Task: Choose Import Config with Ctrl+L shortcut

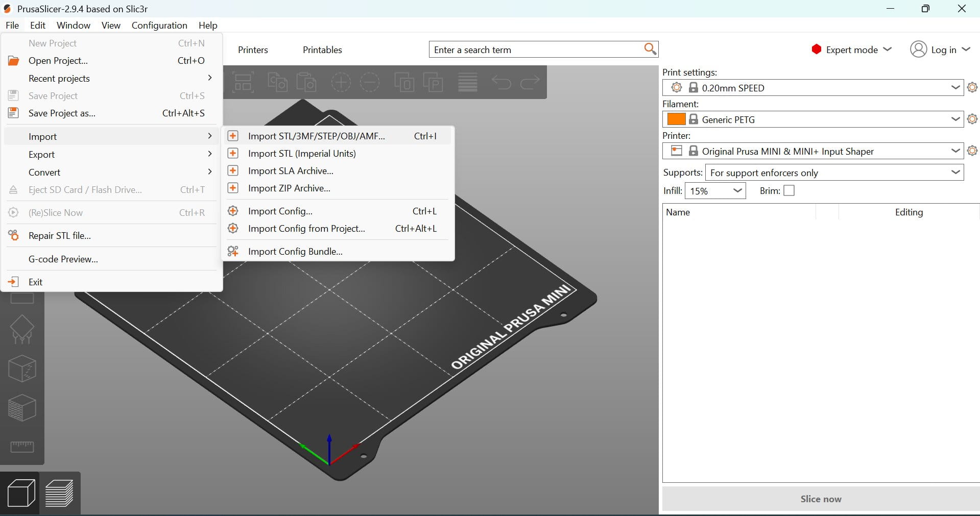Action: [x=338, y=211]
